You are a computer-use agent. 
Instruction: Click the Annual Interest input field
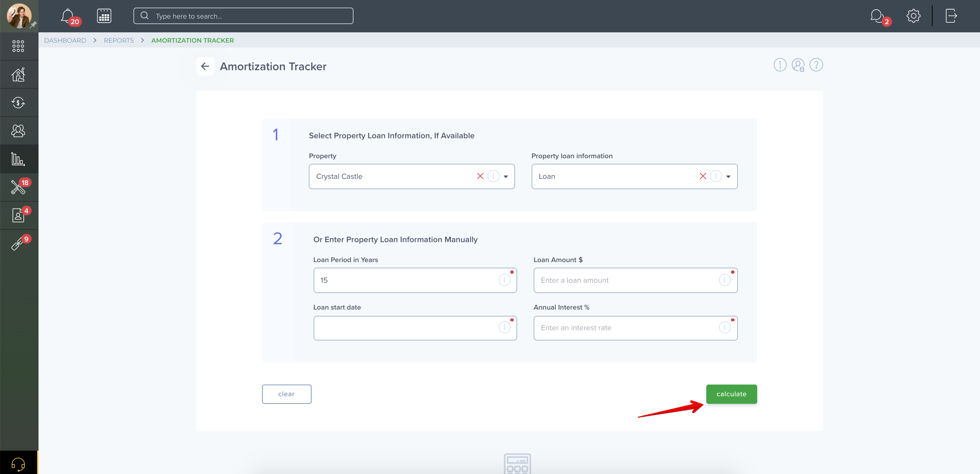pos(635,328)
